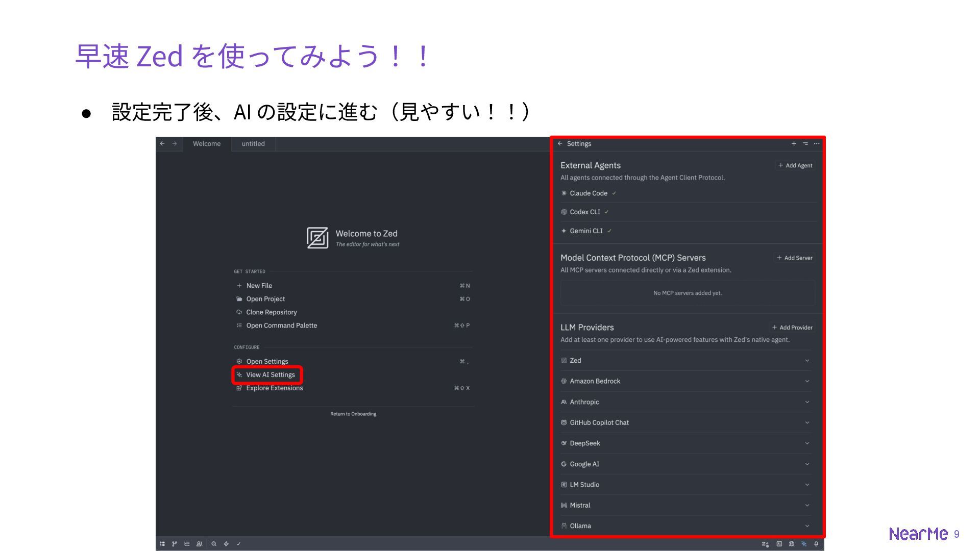
Task: Click the notifications bell icon
Action: coord(816,544)
